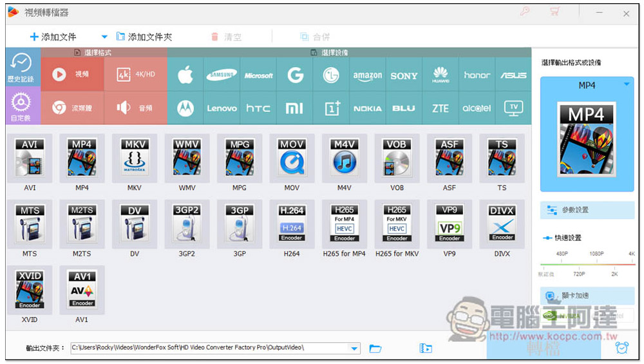Open Nokia device presets
This screenshot has height=364, width=644.
click(x=368, y=108)
